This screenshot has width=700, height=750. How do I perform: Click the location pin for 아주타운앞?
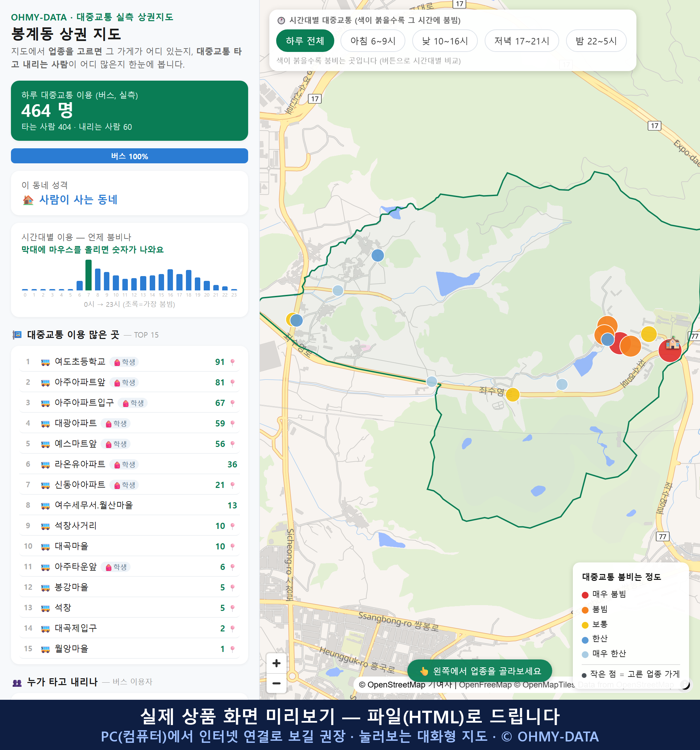pos(232,567)
